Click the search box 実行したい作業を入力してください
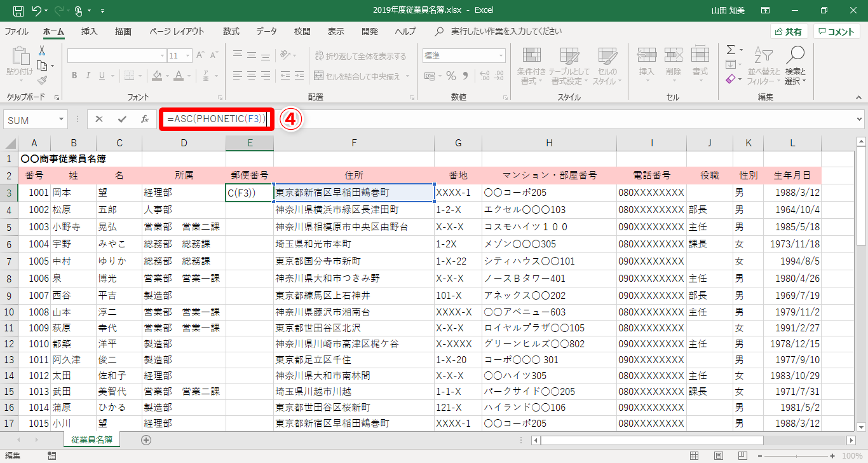This screenshot has width=868, height=463. (x=506, y=31)
